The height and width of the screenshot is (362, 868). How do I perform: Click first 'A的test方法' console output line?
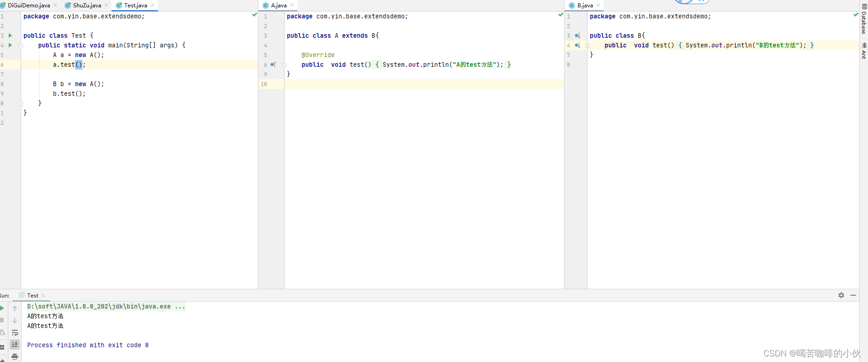[x=45, y=316]
